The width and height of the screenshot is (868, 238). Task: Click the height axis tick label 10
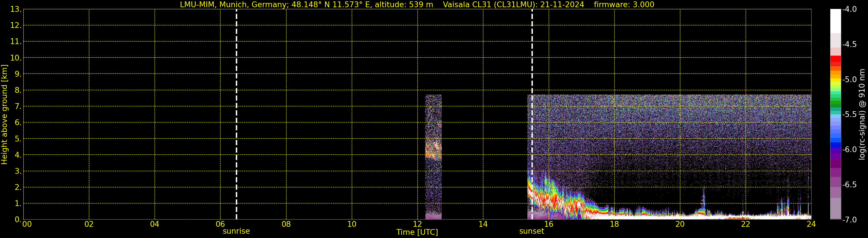coord(16,58)
